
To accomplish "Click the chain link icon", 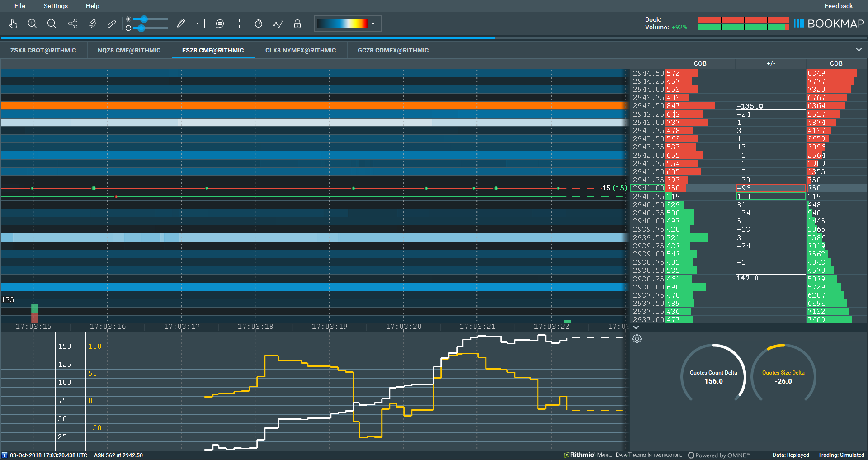I will tap(112, 24).
